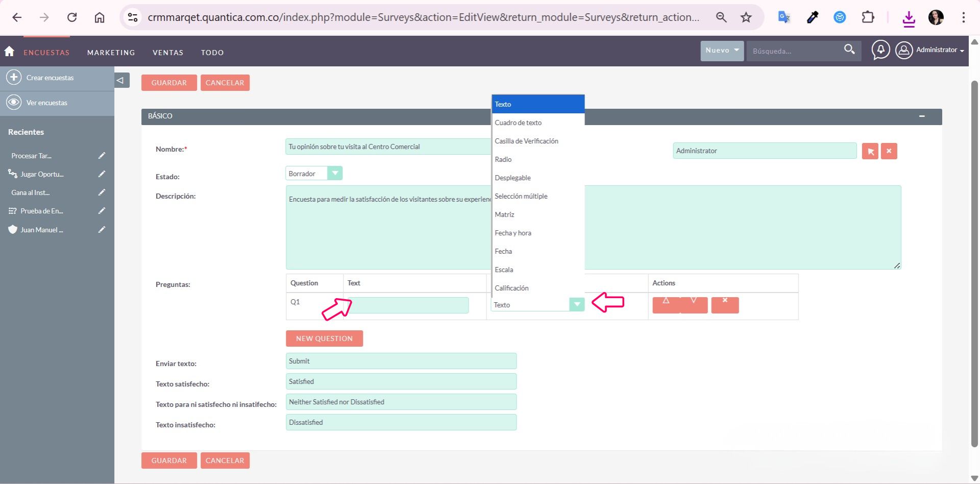This screenshot has height=484, width=980.
Task: Click the select-user arrow button next to Administrator field
Action: tap(870, 151)
